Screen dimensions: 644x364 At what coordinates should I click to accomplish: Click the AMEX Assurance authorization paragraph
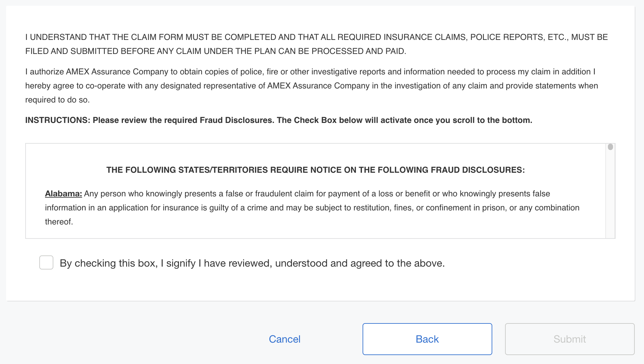tap(319, 85)
